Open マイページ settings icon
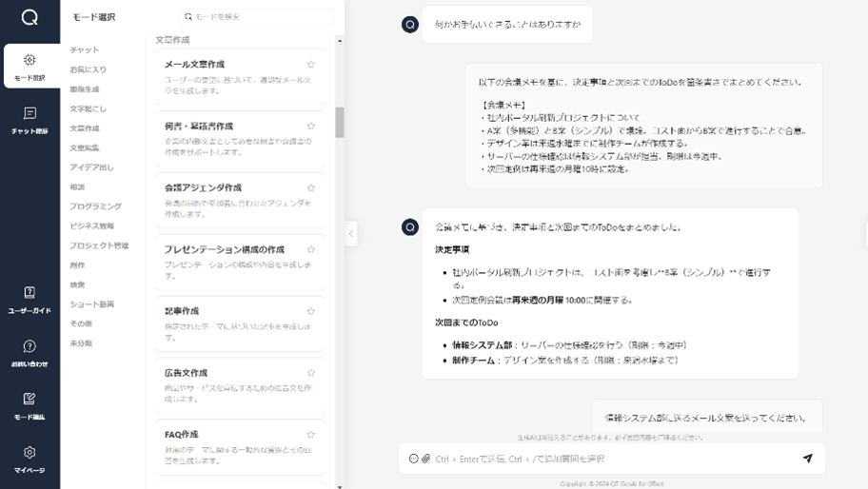Image resolution: width=868 pixels, height=489 pixels. 30,459
